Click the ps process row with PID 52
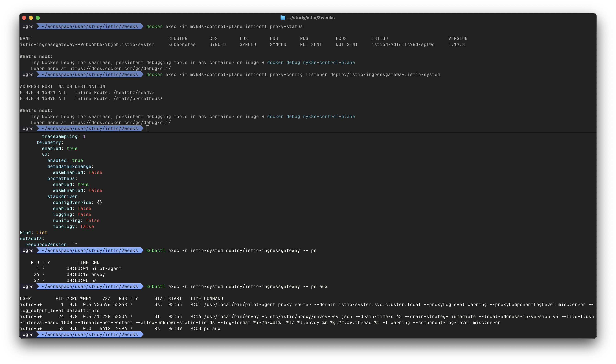 click(65, 281)
